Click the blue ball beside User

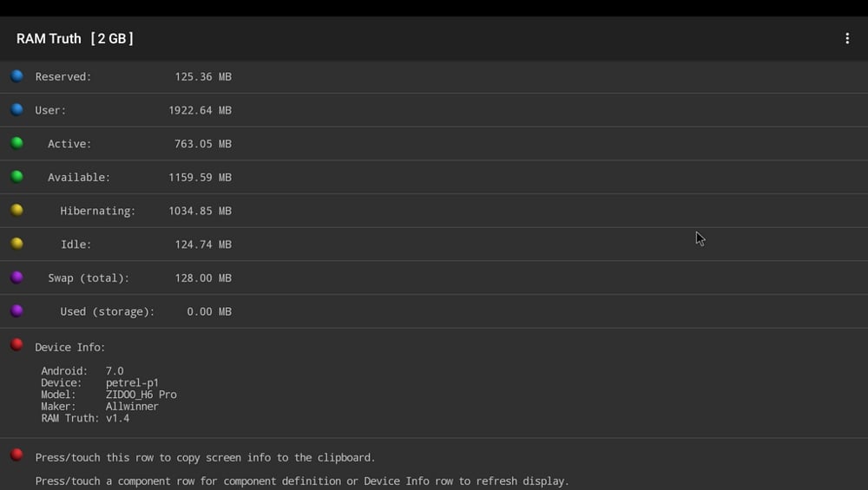pyautogui.click(x=17, y=109)
